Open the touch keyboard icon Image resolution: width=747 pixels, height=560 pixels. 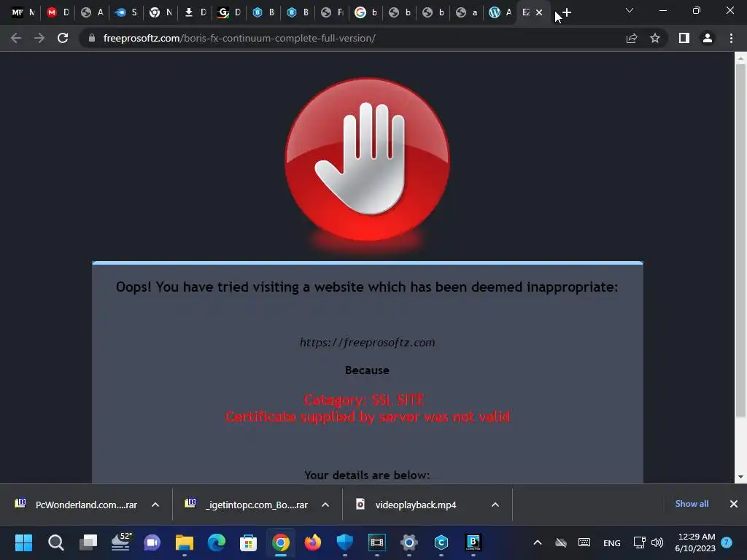pyautogui.click(x=584, y=542)
